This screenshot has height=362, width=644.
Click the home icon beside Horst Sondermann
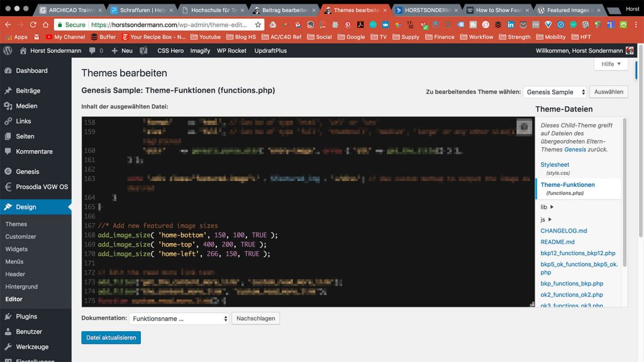click(23, 50)
